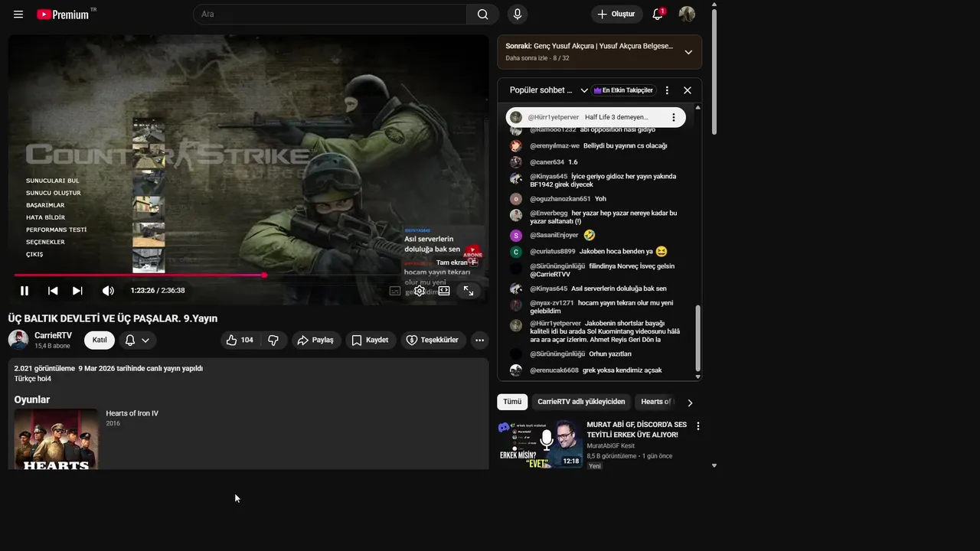Select the Hearts of chip
Image resolution: width=980 pixels, height=551 pixels.
pyautogui.click(x=656, y=402)
